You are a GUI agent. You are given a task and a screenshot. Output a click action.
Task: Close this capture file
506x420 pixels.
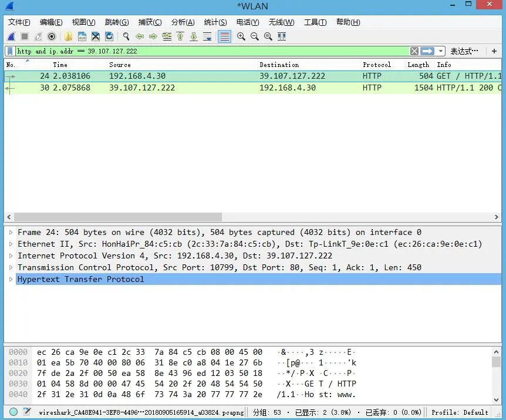pyautogui.click(x=96, y=36)
